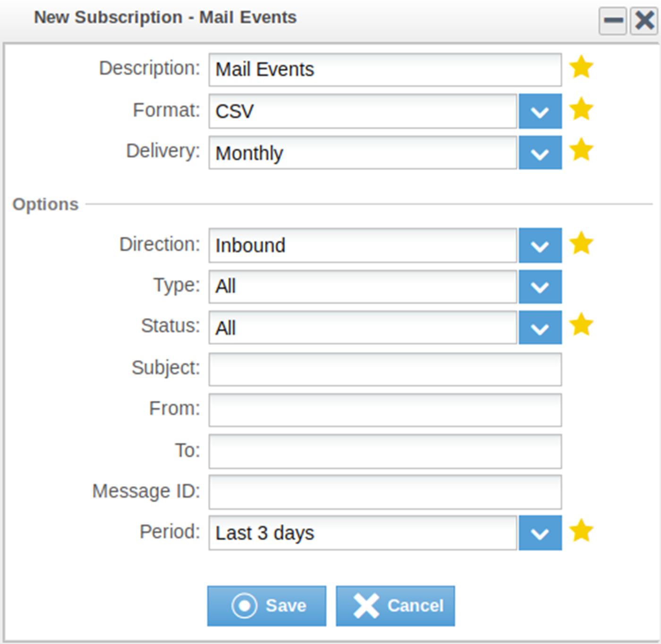Select the Message ID text box
Viewport: 661px width, 644px height.
pos(385,492)
